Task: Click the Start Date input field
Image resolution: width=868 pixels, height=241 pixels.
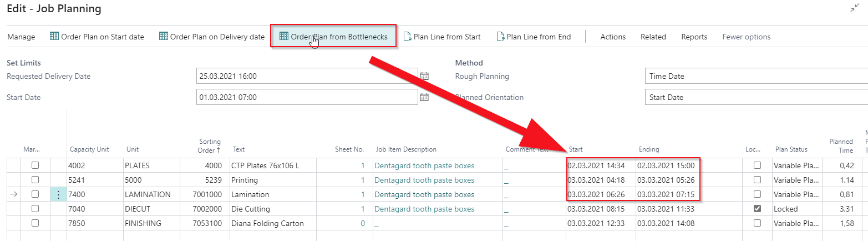Action: coord(307,97)
